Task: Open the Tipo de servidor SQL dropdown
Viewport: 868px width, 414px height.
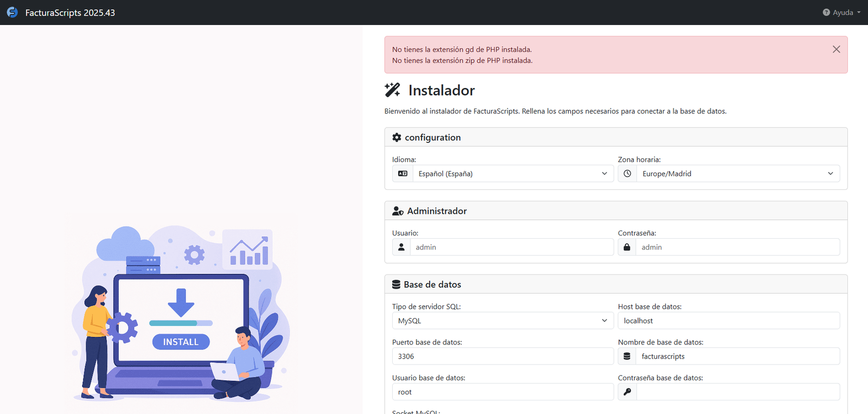Action: pos(503,321)
